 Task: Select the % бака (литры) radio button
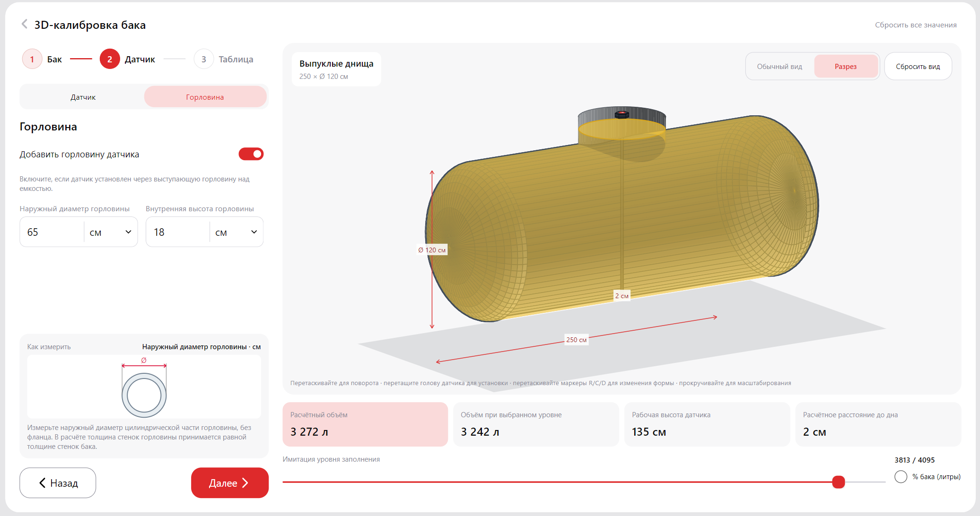pos(901,477)
